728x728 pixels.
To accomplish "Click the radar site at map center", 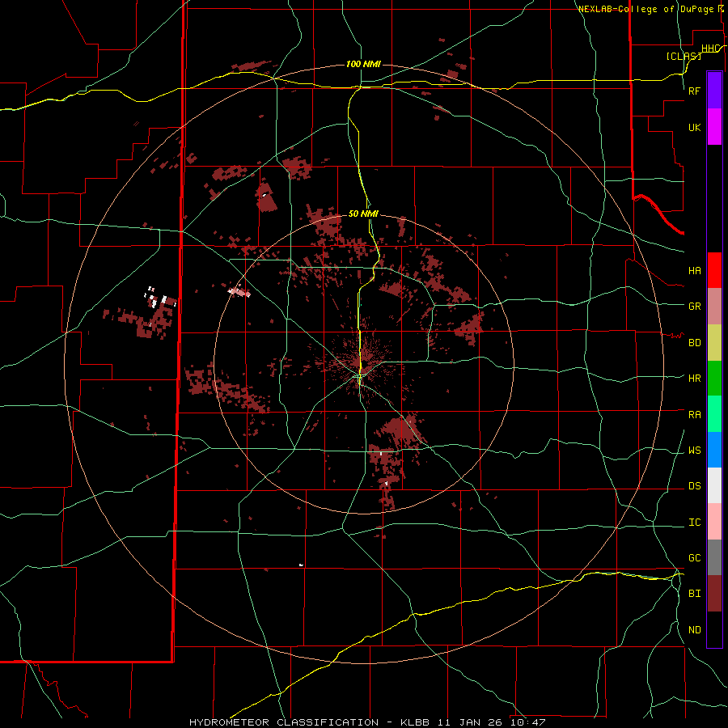I will click(360, 379).
